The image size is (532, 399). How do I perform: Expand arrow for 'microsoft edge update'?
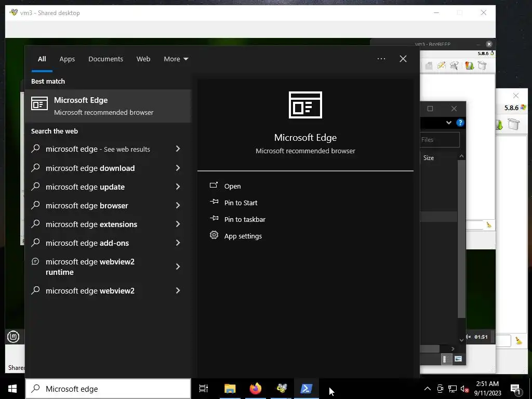pos(178,187)
